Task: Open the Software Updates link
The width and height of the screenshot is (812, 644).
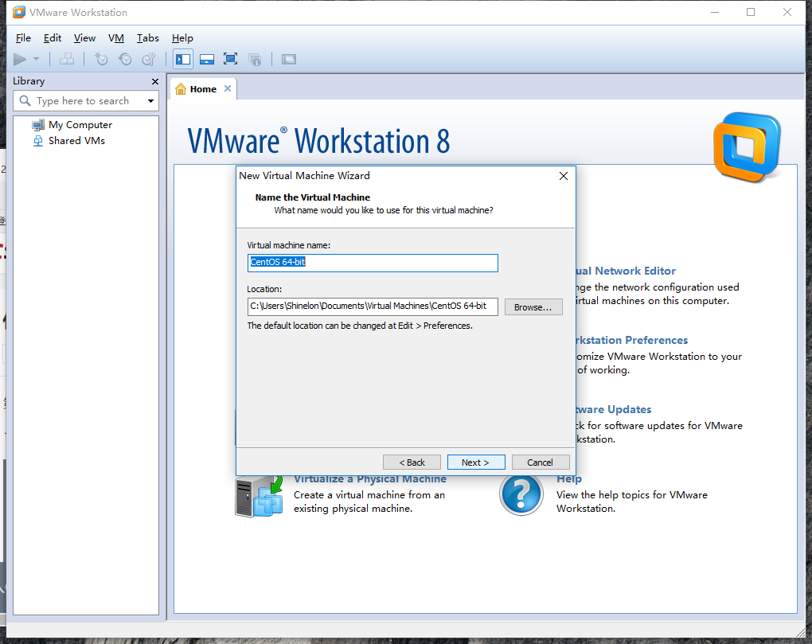Action: [x=615, y=409]
